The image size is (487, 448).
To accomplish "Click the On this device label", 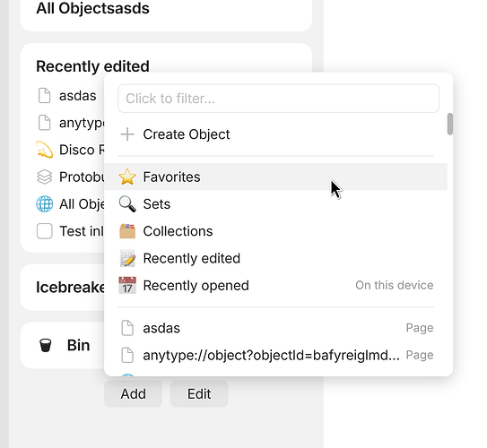I will [395, 285].
